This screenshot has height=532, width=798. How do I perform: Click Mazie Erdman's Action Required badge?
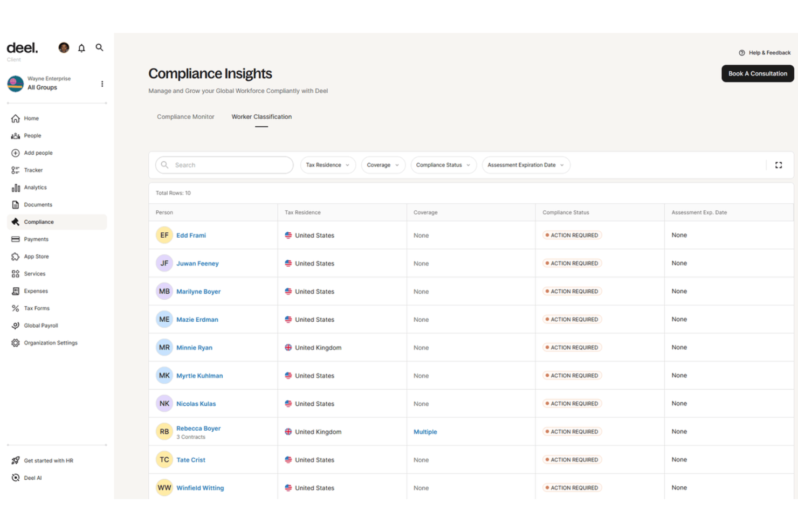point(572,320)
